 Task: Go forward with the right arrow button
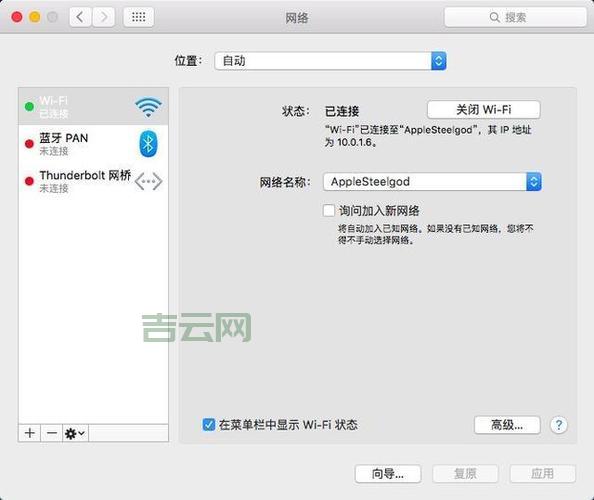click(x=103, y=17)
